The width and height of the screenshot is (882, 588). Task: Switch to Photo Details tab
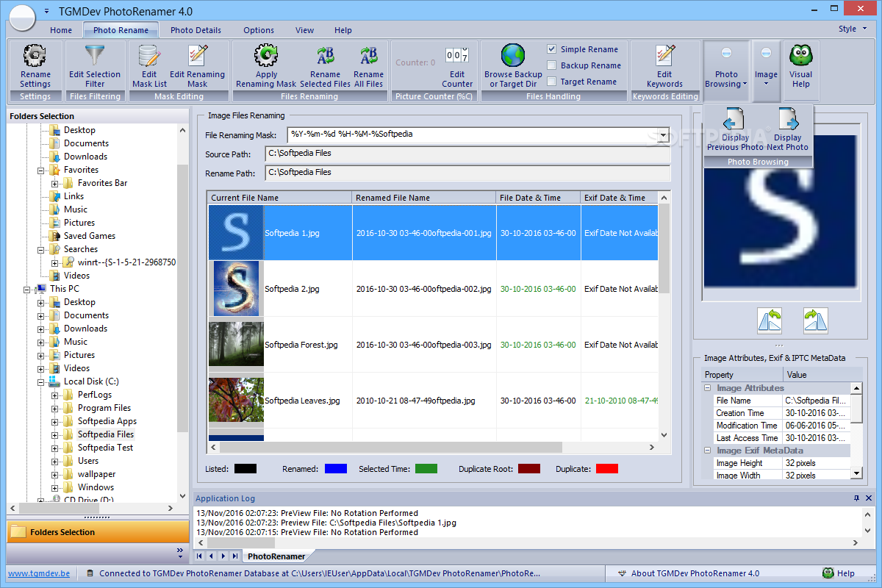coord(196,30)
